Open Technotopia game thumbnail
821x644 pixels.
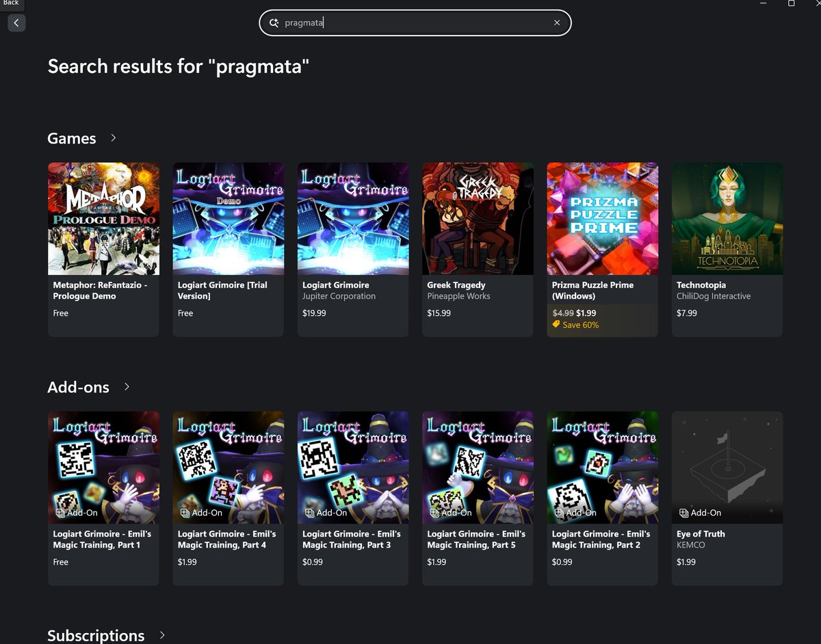pos(727,219)
